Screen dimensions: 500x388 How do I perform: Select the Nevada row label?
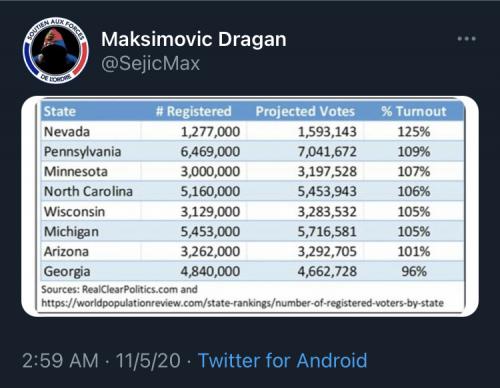[67, 132]
